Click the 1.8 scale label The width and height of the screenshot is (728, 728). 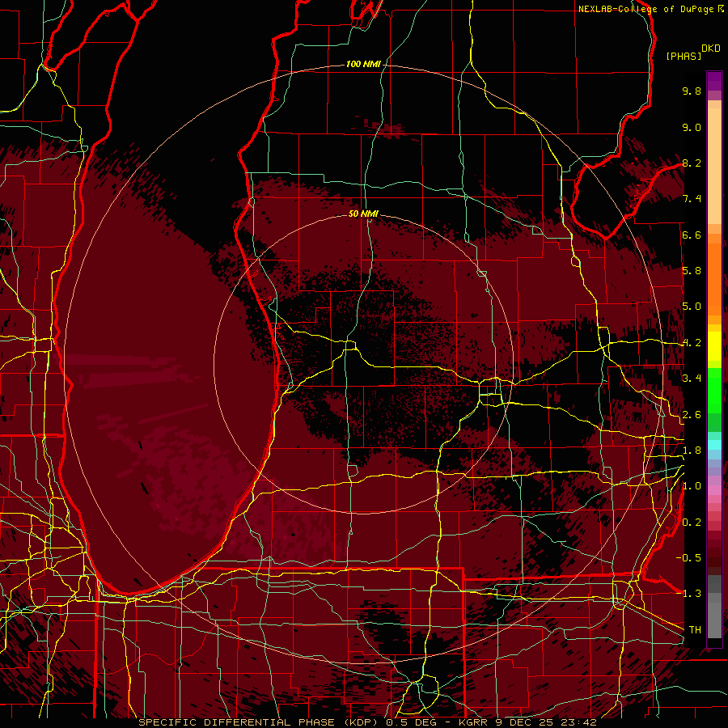(692, 451)
